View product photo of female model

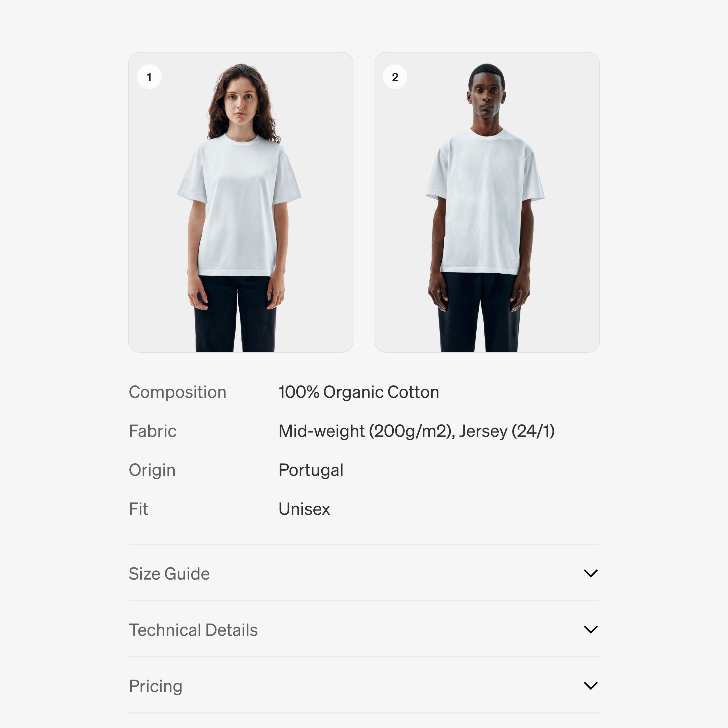click(241, 202)
